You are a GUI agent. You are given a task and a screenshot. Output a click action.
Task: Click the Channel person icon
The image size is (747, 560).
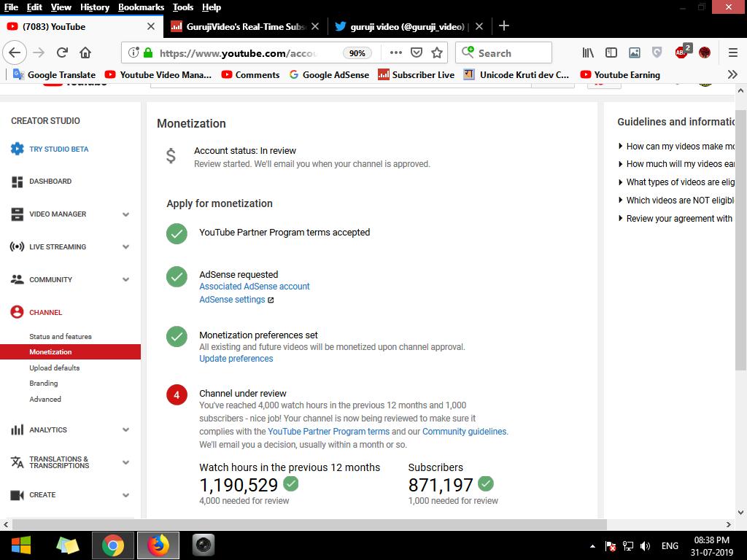click(18, 312)
